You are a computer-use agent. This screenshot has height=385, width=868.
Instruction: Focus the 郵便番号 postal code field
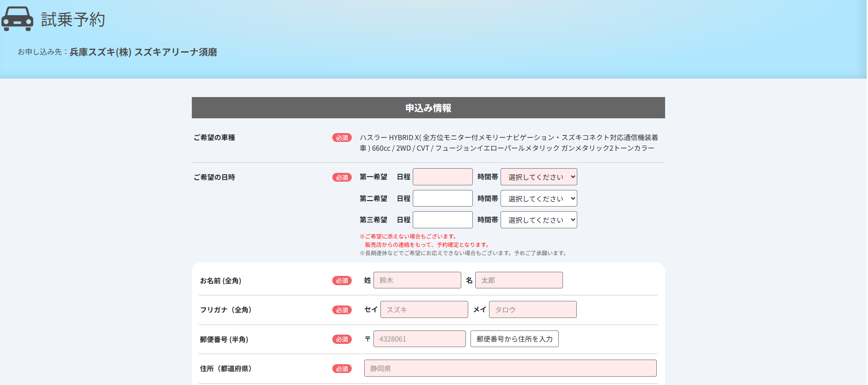(x=419, y=339)
